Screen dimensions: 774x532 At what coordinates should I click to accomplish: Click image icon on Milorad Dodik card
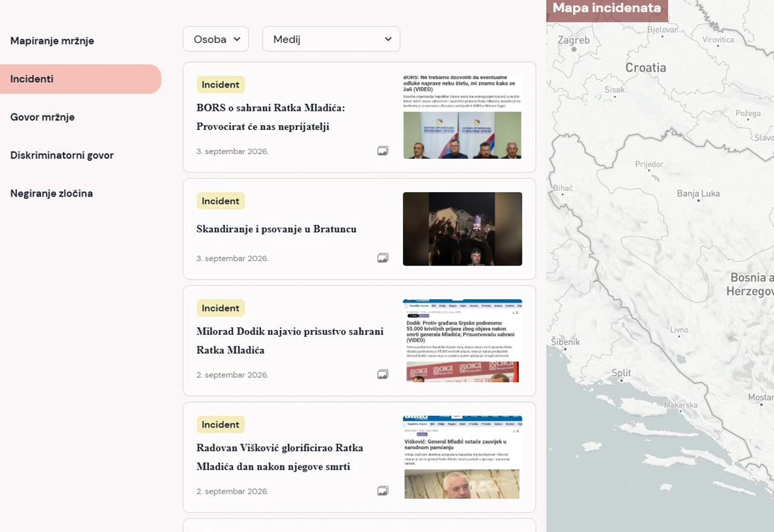pyautogui.click(x=383, y=375)
